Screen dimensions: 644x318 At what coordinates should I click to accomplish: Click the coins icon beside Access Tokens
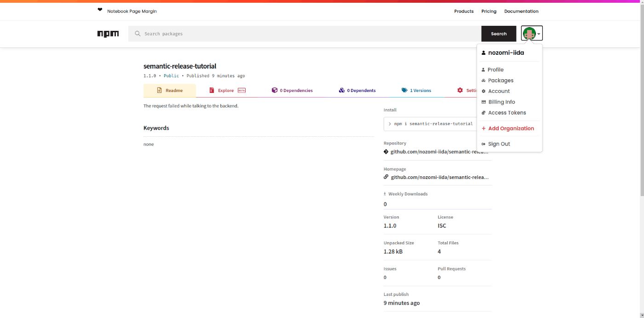pyautogui.click(x=483, y=113)
